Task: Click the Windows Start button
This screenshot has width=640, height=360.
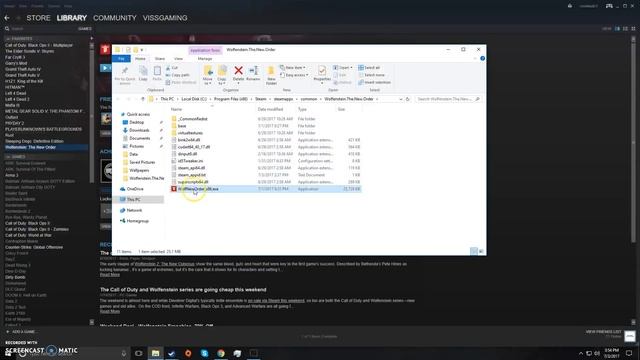Action: [x=8, y=353]
